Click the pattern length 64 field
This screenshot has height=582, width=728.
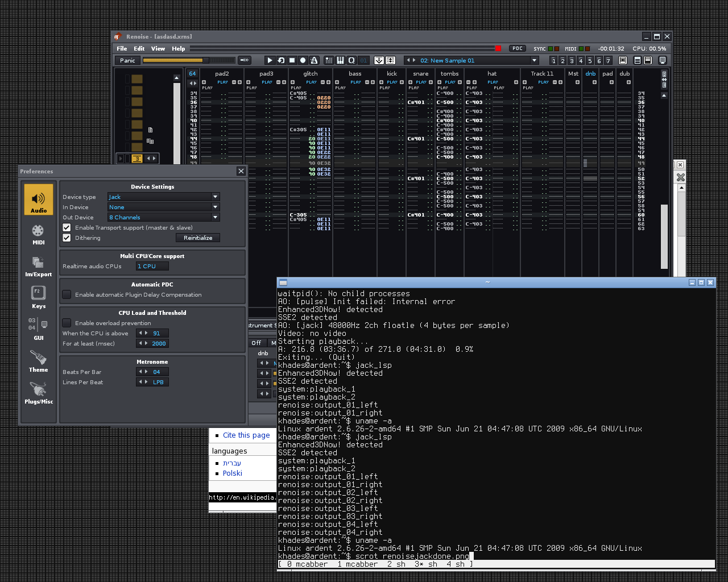(x=192, y=73)
